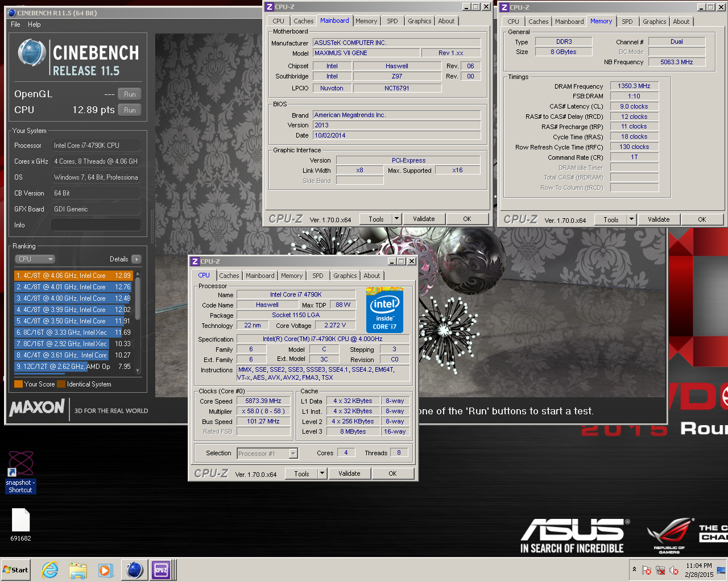728x582 pixels.
Task: Click the Action Center flag tray icon
Action: point(647,570)
